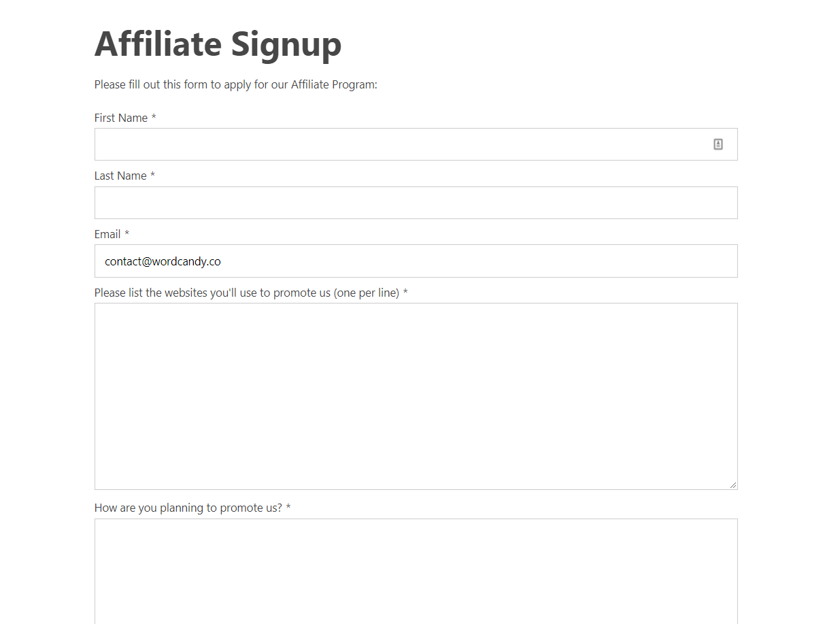Screen dimensions: 840x624
Task: Click the First Name input field
Action: [401, 144]
